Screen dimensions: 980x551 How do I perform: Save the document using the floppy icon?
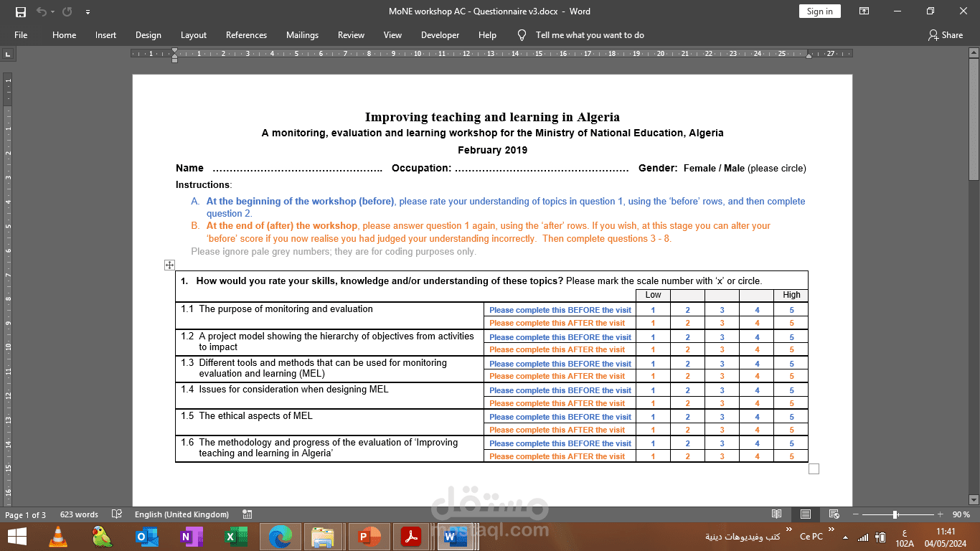[x=20, y=11]
